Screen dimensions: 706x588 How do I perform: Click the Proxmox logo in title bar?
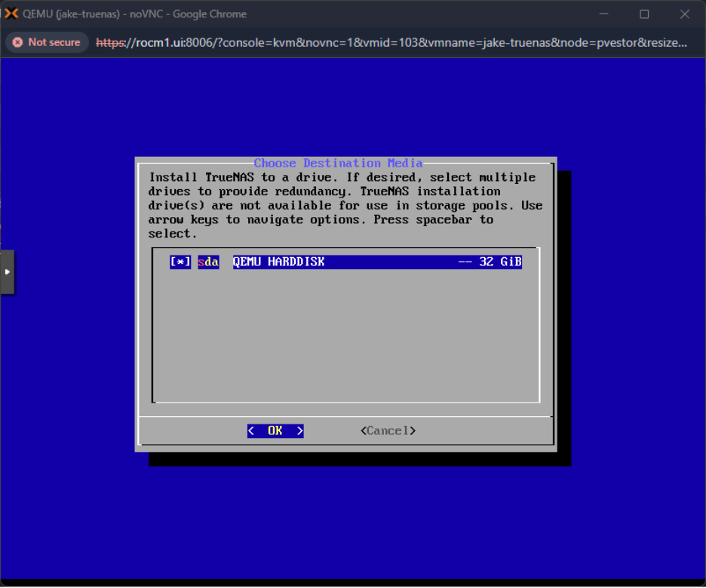11,14
